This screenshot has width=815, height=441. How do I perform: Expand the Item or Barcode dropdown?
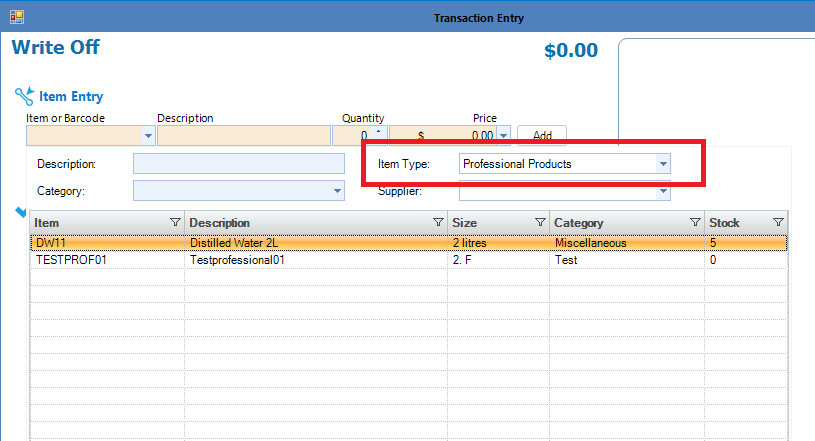coord(149,135)
